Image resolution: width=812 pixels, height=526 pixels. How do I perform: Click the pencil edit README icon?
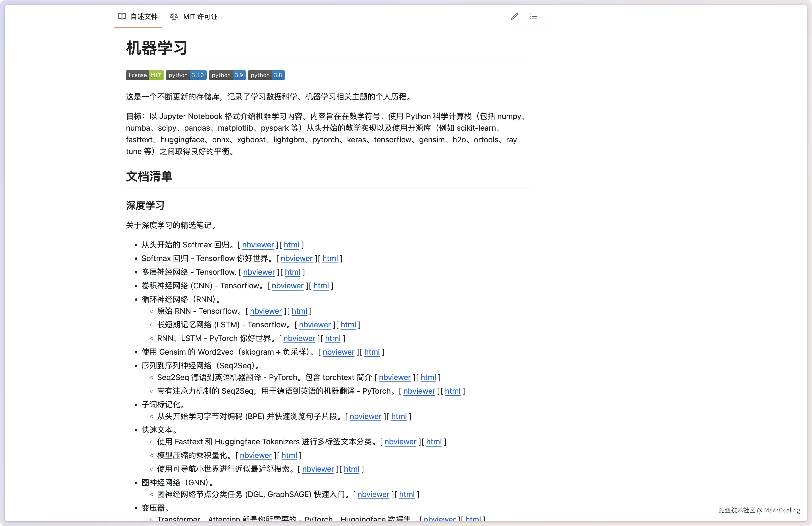pos(514,16)
